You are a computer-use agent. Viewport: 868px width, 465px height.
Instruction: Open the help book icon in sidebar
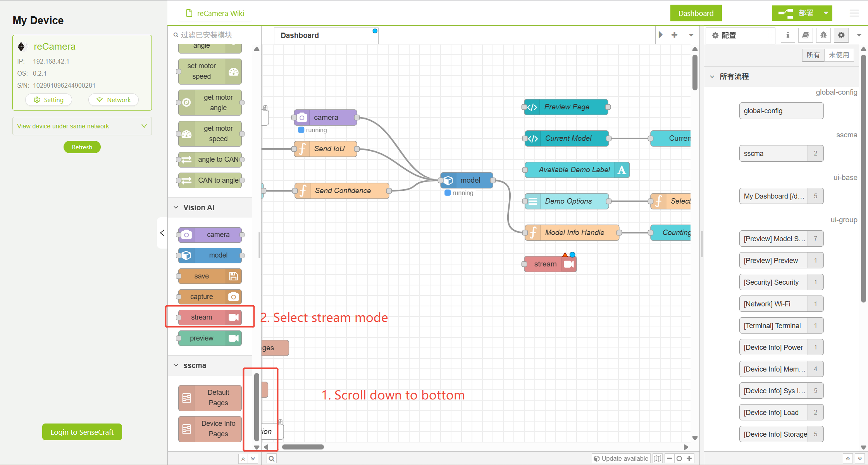coord(805,35)
